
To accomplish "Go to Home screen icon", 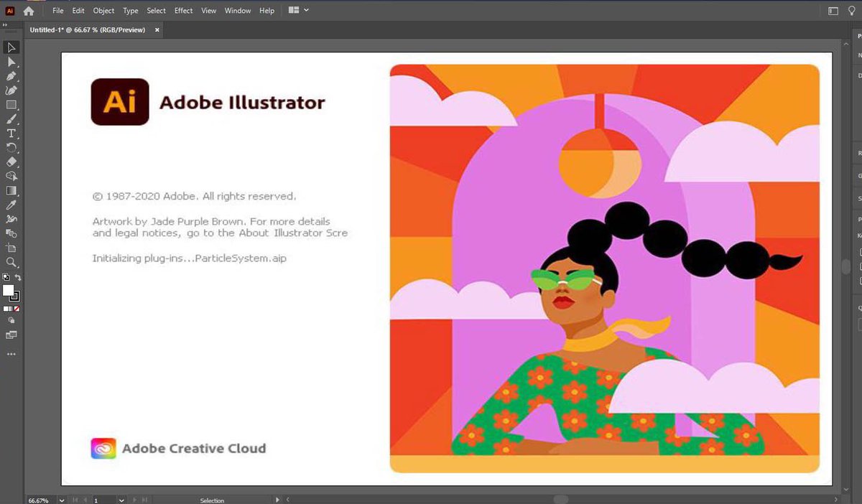I will pyautogui.click(x=29, y=11).
